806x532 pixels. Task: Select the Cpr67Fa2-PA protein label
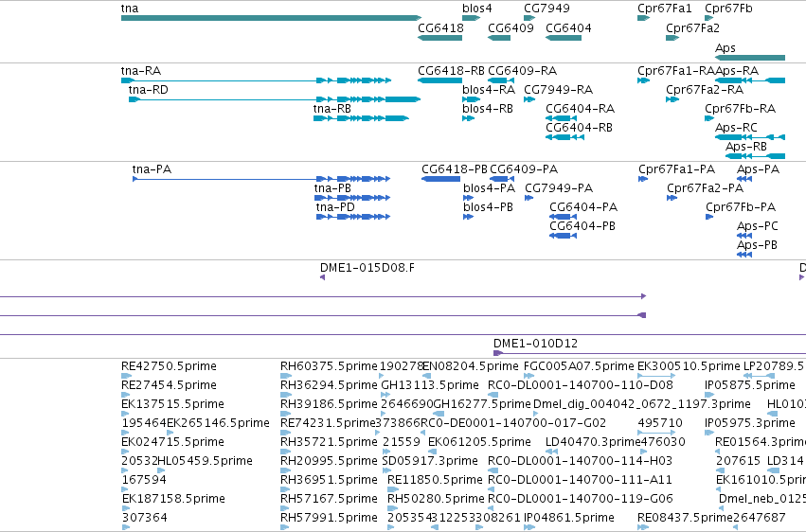[706, 188]
